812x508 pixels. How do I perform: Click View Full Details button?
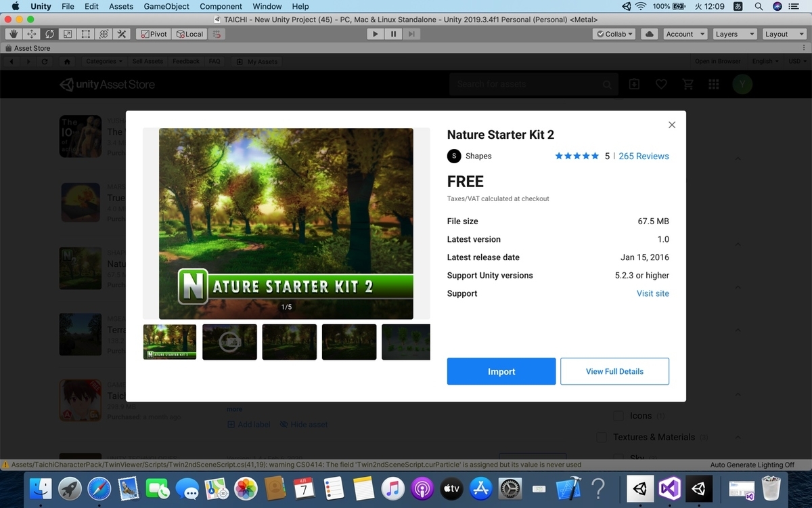click(x=614, y=371)
